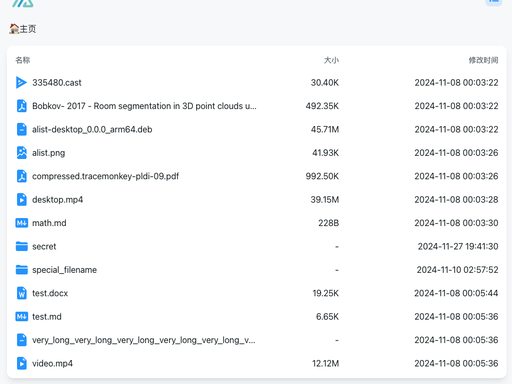This screenshot has width=512, height=384.
Task: Click the size value 39.15M
Action: [x=325, y=200]
